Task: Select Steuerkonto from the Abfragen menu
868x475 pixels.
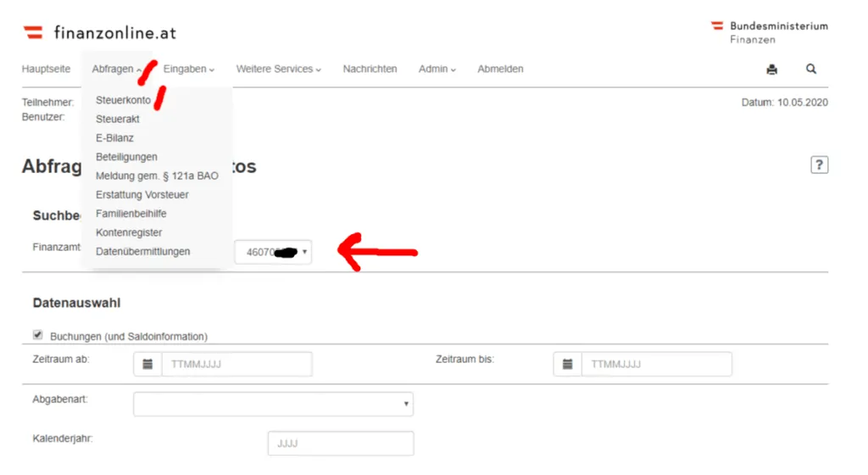Action: [x=123, y=100]
